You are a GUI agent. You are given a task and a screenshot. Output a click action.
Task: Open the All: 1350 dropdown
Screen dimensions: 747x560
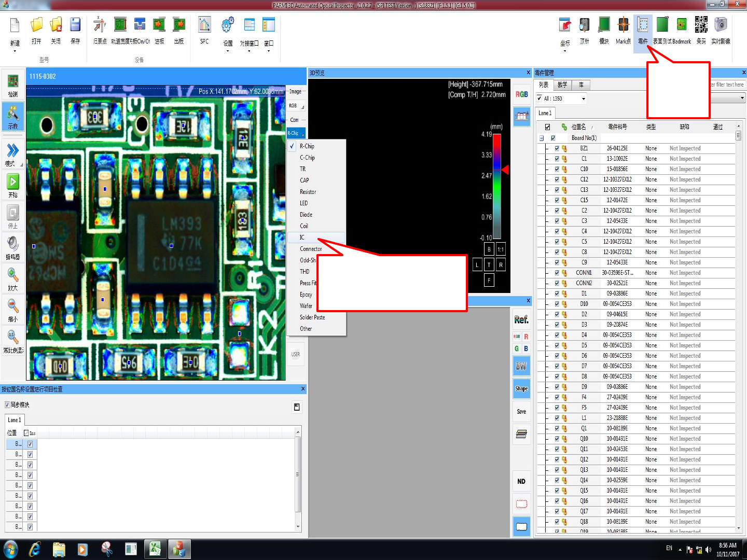point(584,99)
